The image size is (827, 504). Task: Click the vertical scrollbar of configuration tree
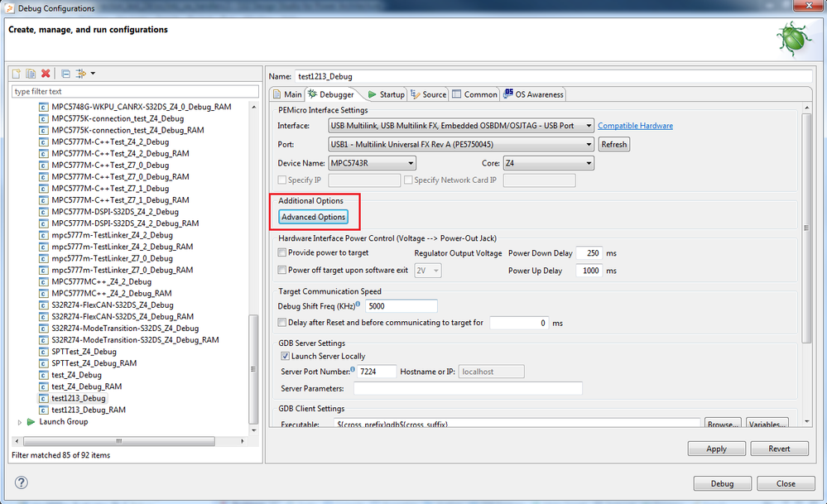click(x=253, y=369)
